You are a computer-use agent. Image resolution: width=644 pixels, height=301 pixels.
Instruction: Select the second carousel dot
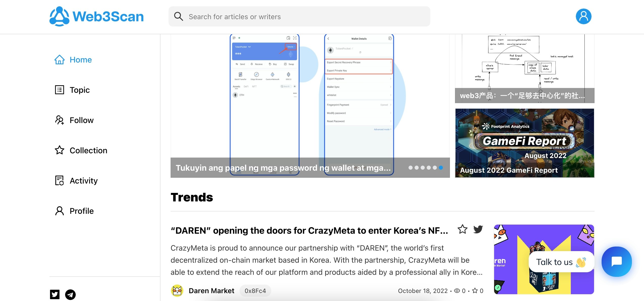(x=417, y=168)
